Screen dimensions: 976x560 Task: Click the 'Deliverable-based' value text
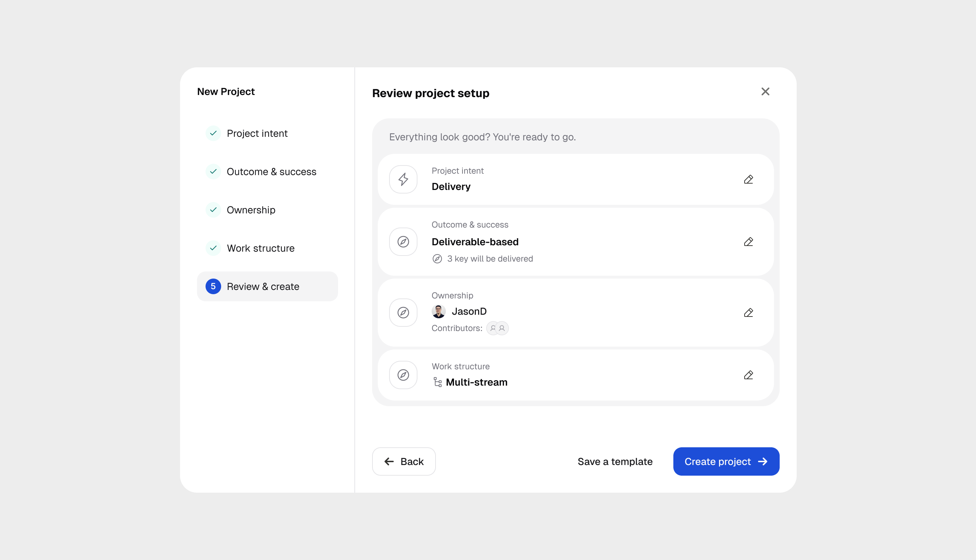[x=475, y=242]
